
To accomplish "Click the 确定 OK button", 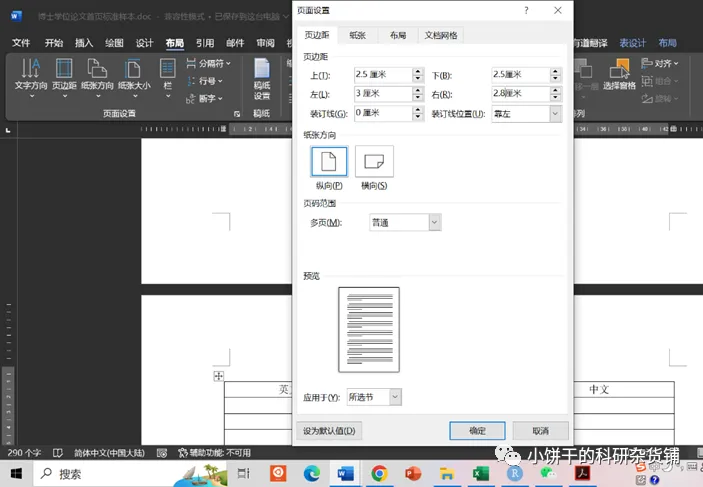I will tap(477, 431).
